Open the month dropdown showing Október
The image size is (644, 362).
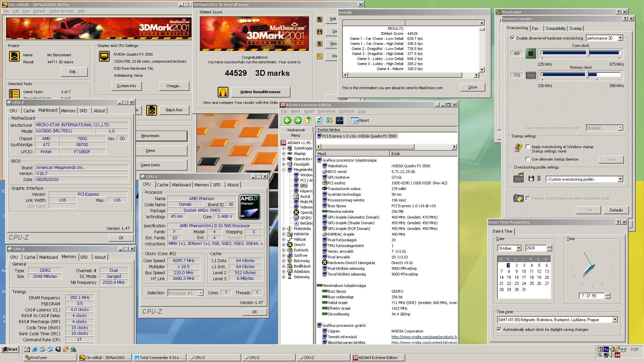click(519, 248)
